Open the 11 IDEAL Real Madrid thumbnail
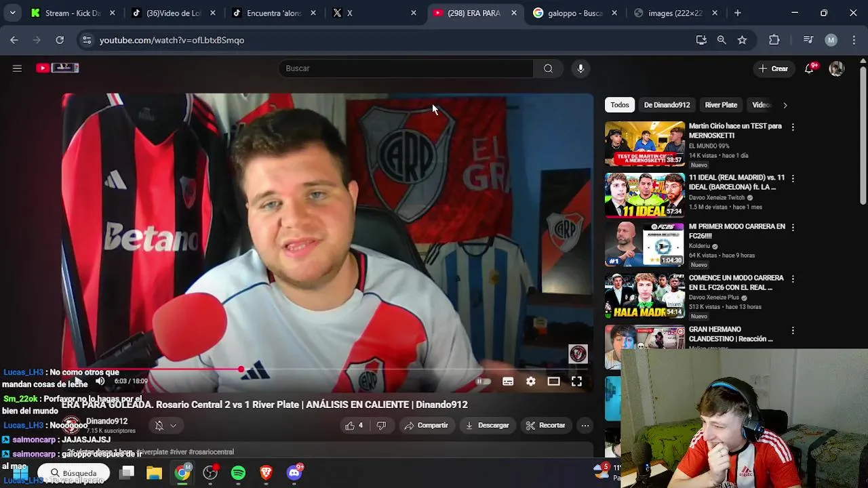Viewport: 868px width, 488px height. (x=645, y=195)
